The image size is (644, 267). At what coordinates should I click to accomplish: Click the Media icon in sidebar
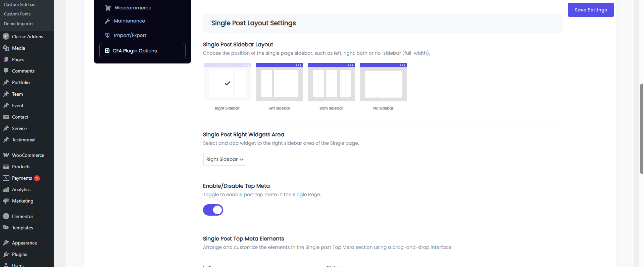point(6,48)
